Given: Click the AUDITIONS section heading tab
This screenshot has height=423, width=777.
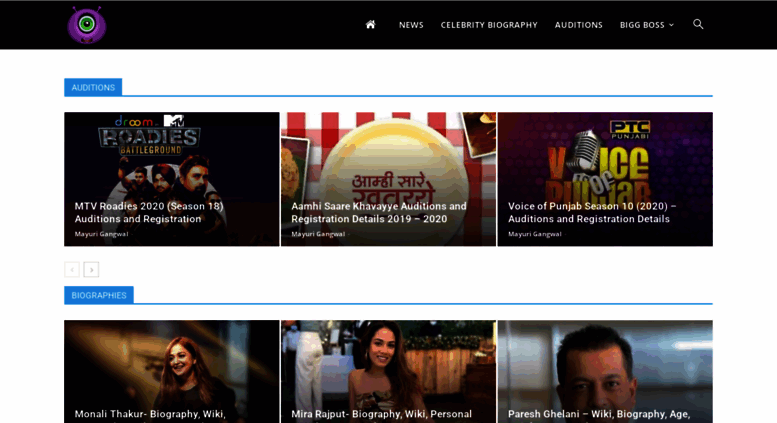Looking at the screenshot, I should click(x=93, y=87).
